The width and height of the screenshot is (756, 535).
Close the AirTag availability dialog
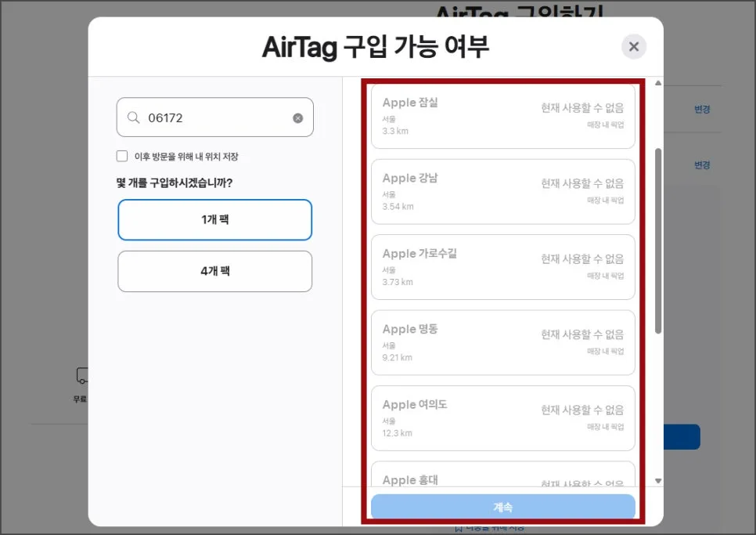pyautogui.click(x=634, y=47)
